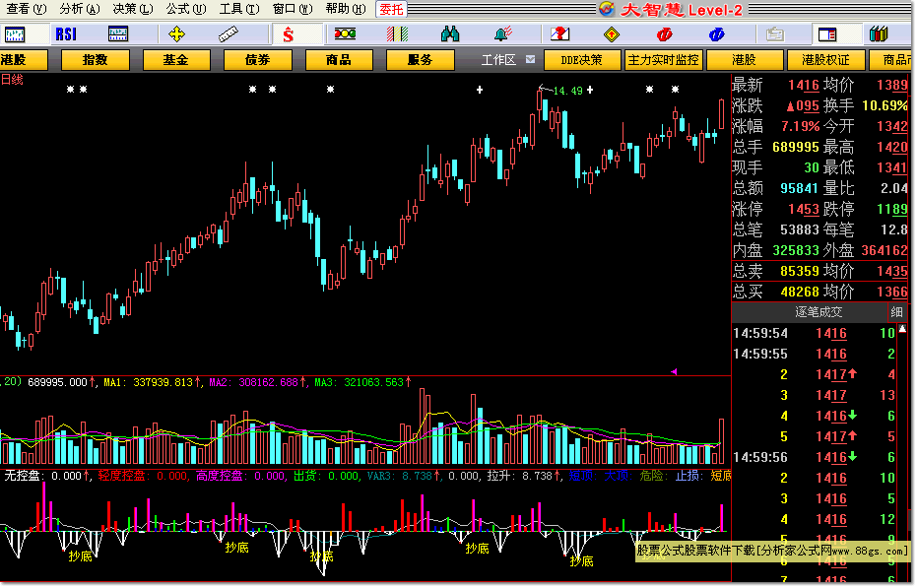Click the 内盘 325833 value

coord(796,250)
